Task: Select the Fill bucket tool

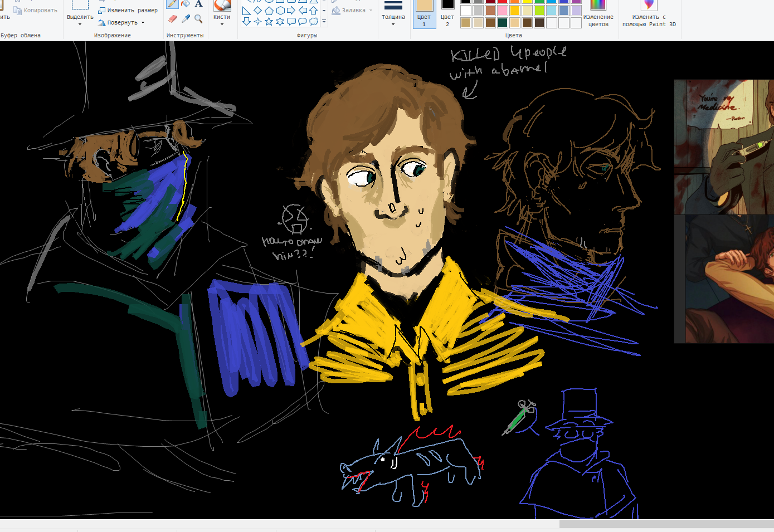Action: point(186,4)
